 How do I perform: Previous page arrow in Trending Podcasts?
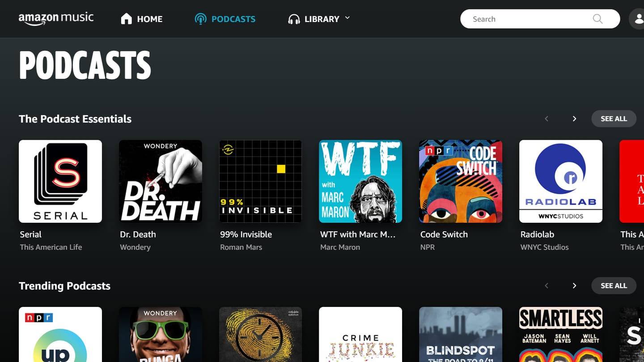(x=547, y=285)
